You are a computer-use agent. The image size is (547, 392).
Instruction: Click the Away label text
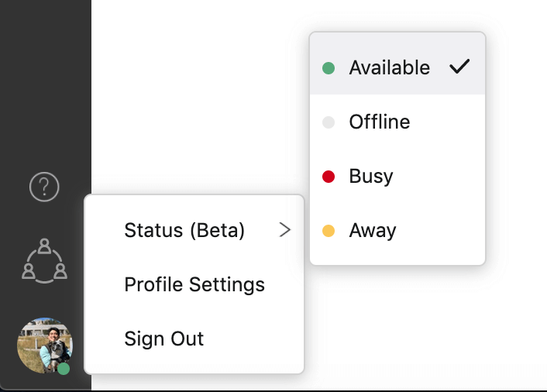point(373,231)
